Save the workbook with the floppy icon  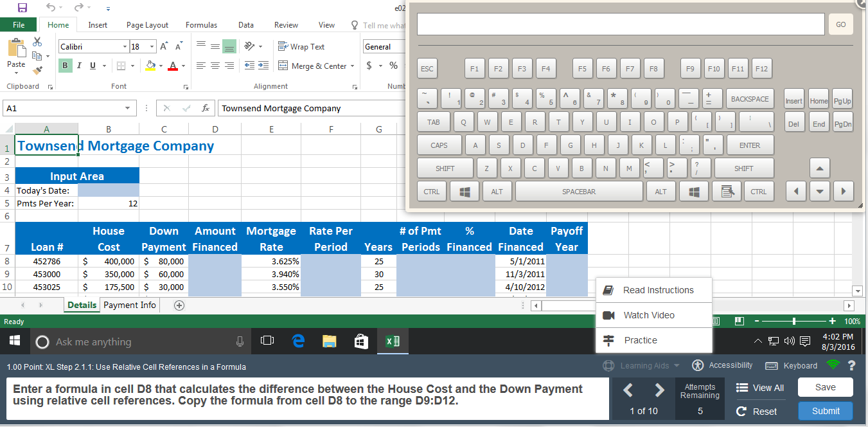(22, 8)
